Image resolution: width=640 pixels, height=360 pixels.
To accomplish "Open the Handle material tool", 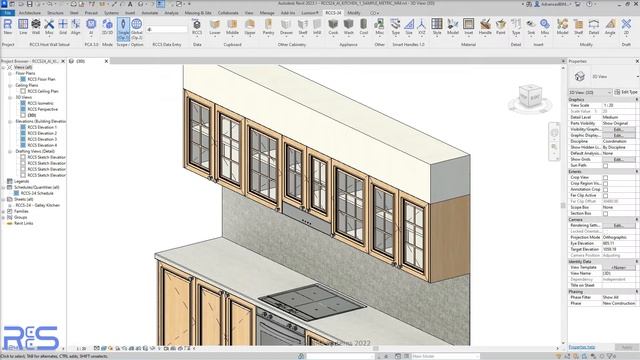I will pos(485,27).
